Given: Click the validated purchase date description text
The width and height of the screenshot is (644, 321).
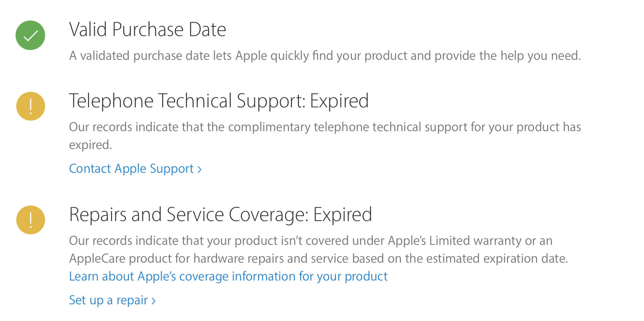Looking at the screenshot, I should (325, 56).
